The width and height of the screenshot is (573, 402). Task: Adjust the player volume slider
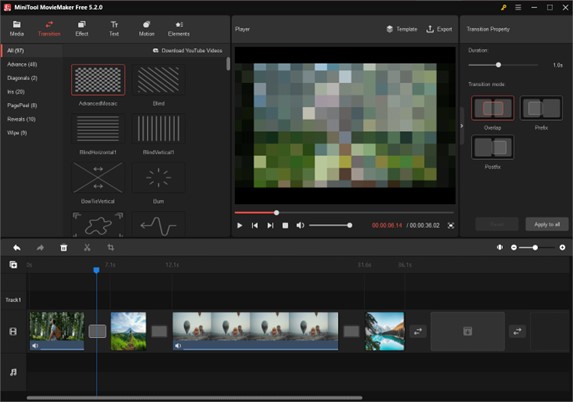coord(330,225)
